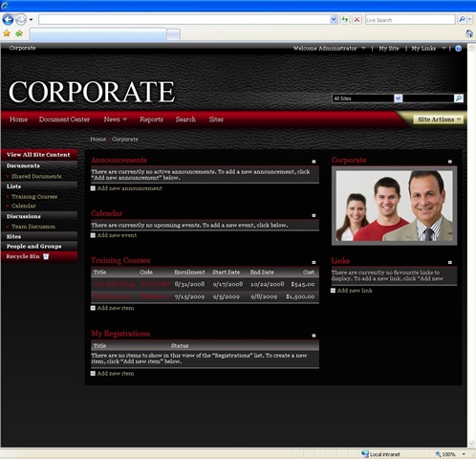Open the Training Courses sidebar list

pyautogui.click(x=34, y=197)
